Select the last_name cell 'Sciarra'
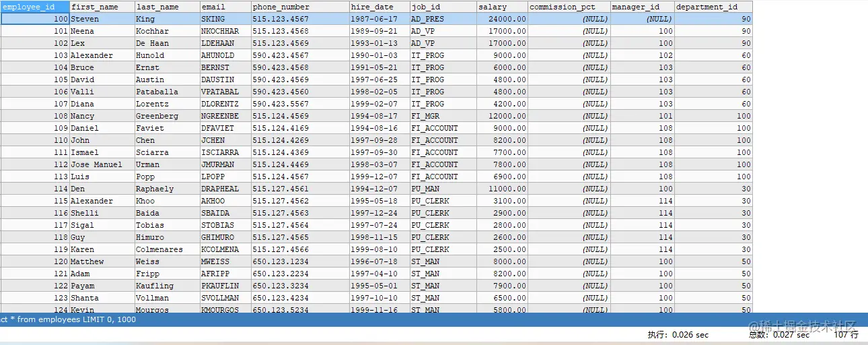The height and width of the screenshot is (345, 868). pyautogui.click(x=167, y=152)
